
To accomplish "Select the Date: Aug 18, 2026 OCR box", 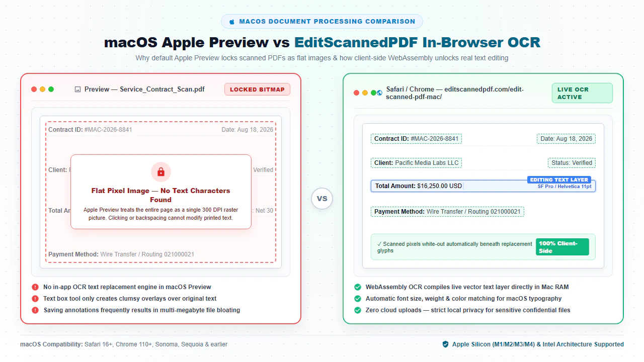I will [x=566, y=139].
